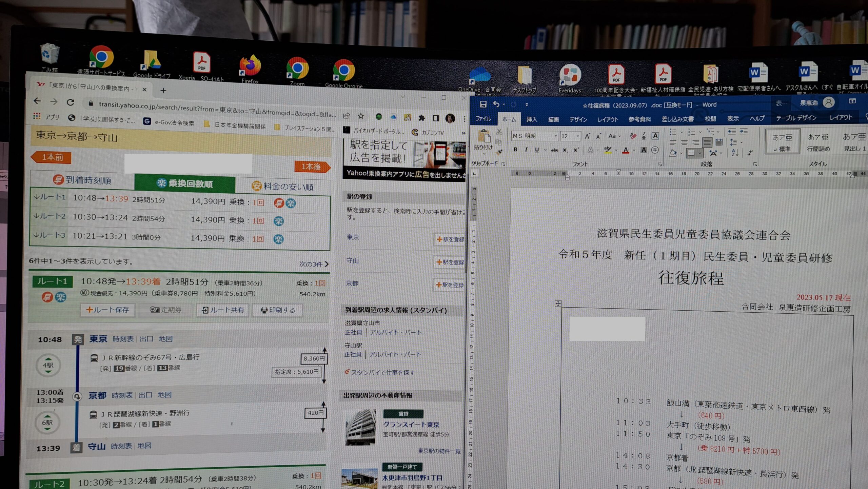Image resolution: width=868 pixels, height=489 pixels.
Task: Undo last action in Word
Action: (x=496, y=104)
